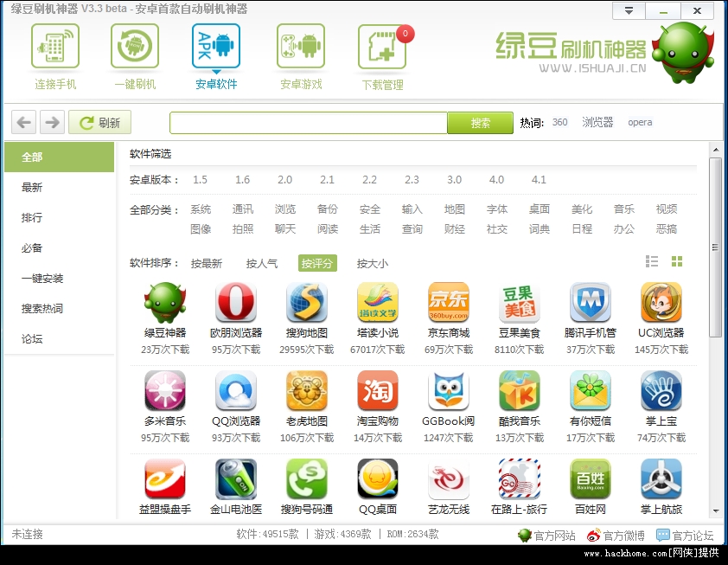Open the 连接手机 connect phone icon

click(55, 46)
